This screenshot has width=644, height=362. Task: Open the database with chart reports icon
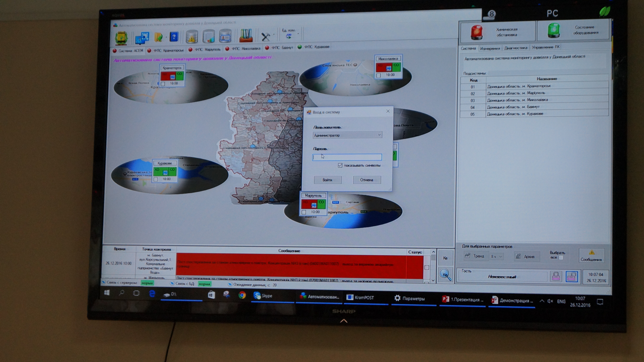point(209,36)
